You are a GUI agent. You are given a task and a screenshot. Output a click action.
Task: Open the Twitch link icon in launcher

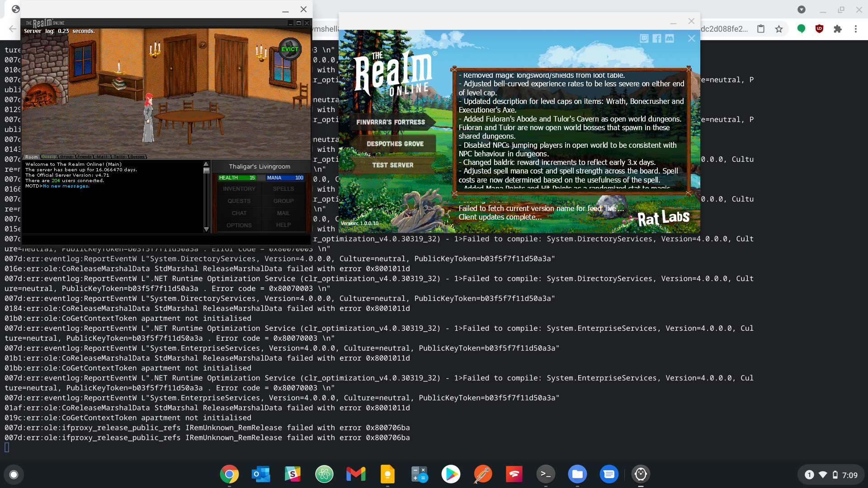click(x=644, y=38)
